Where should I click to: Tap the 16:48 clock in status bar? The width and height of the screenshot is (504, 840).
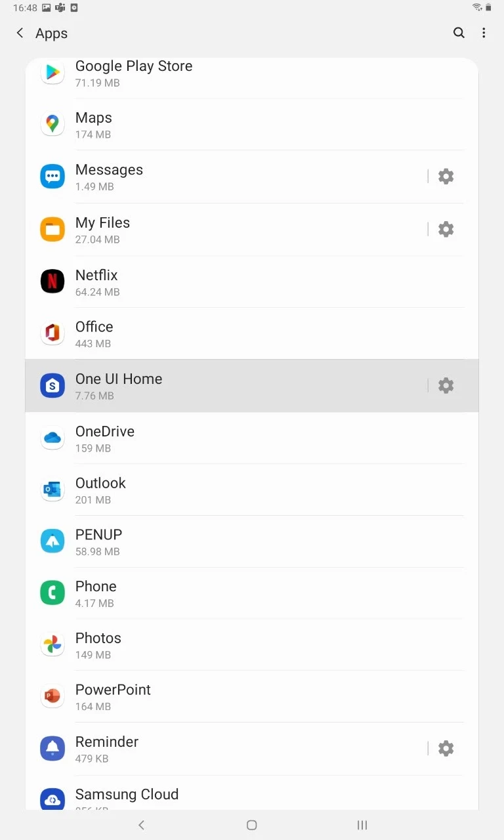24,8
